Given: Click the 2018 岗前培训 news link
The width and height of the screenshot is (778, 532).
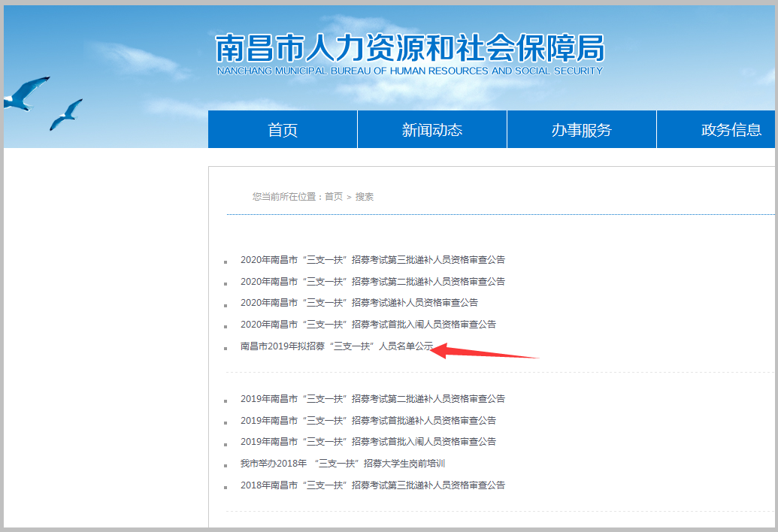Looking at the screenshot, I should (x=342, y=464).
